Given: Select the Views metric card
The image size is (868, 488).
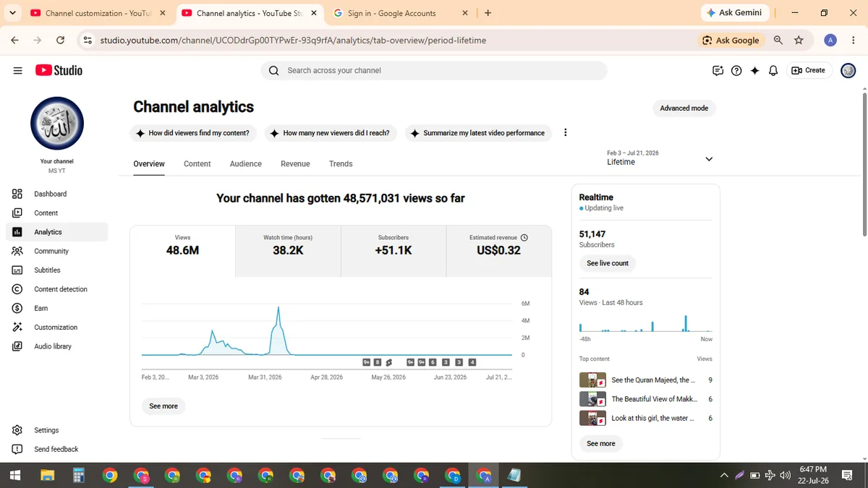Looking at the screenshot, I should pyautogui.click(x=183, y=251).
